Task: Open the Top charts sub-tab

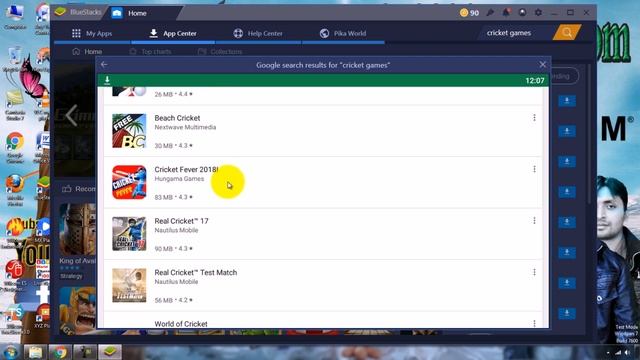Action: [x=150, y=51]
